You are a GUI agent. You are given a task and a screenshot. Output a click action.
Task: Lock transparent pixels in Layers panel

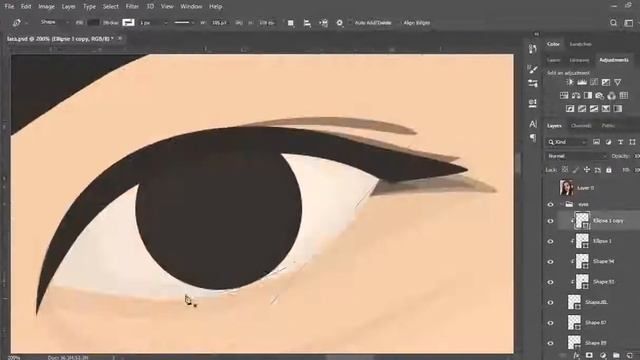coord(565,170)
